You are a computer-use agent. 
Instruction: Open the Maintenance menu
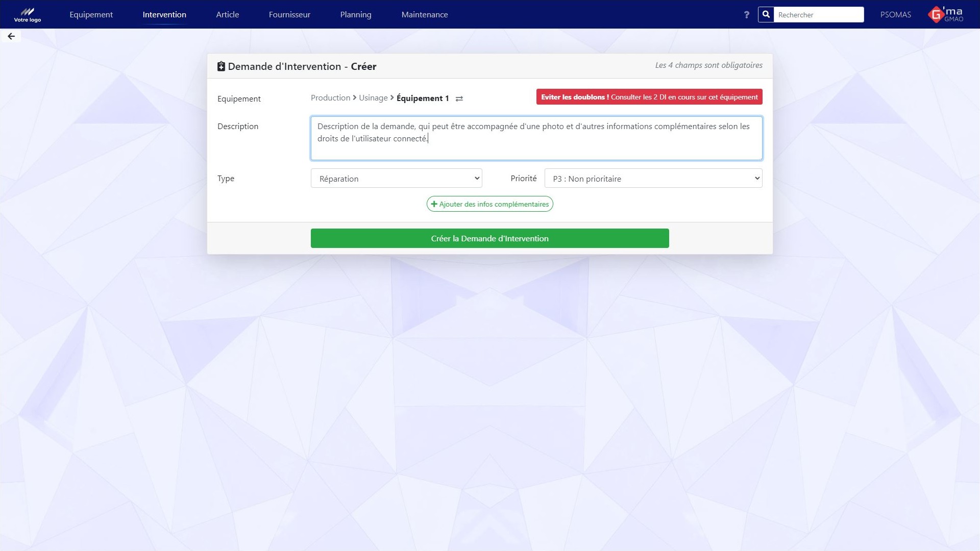tap(424, 15)
